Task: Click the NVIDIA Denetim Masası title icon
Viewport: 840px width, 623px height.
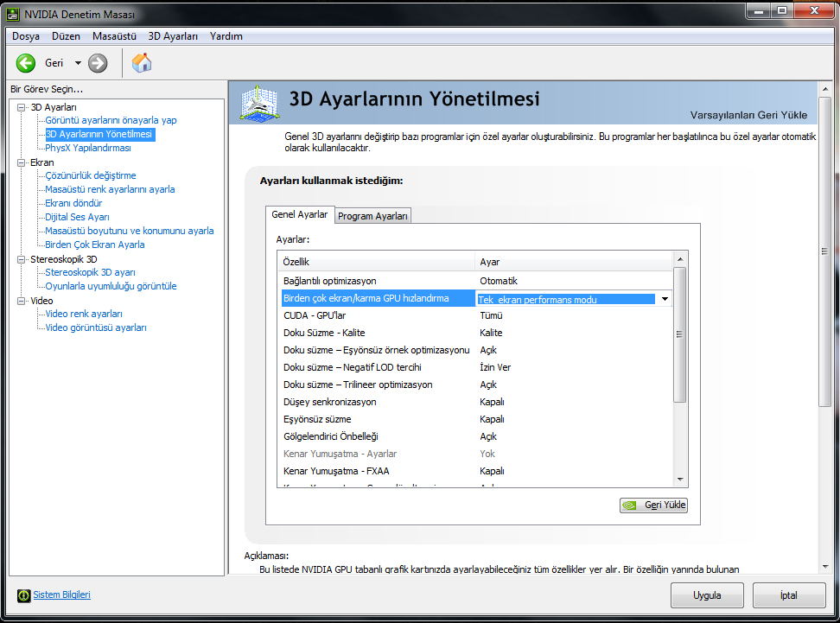Action: pyautogui.click(x=12, y=14)
